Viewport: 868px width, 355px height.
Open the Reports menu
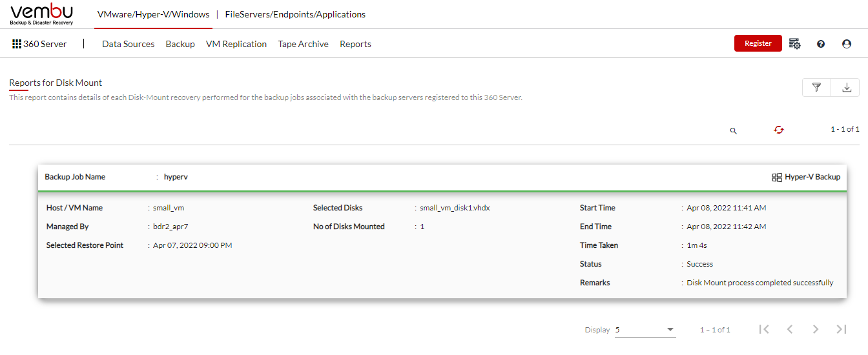(x=355, y=44)
